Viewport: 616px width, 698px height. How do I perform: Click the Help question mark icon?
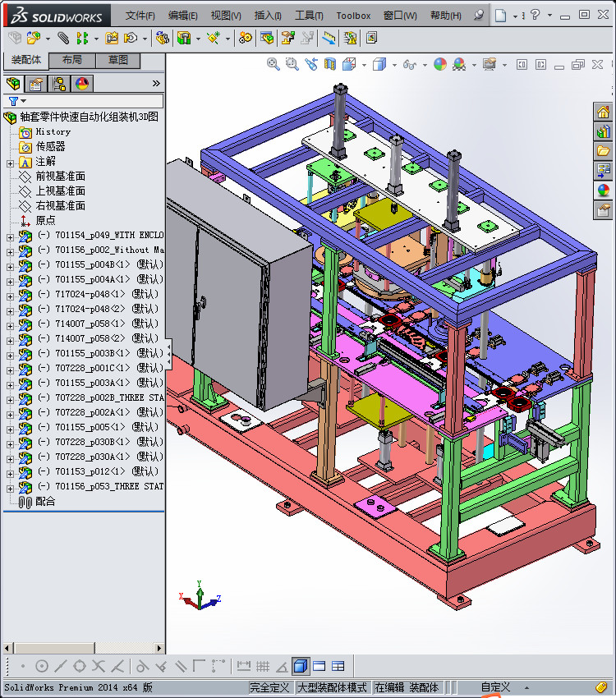point(536,15)
